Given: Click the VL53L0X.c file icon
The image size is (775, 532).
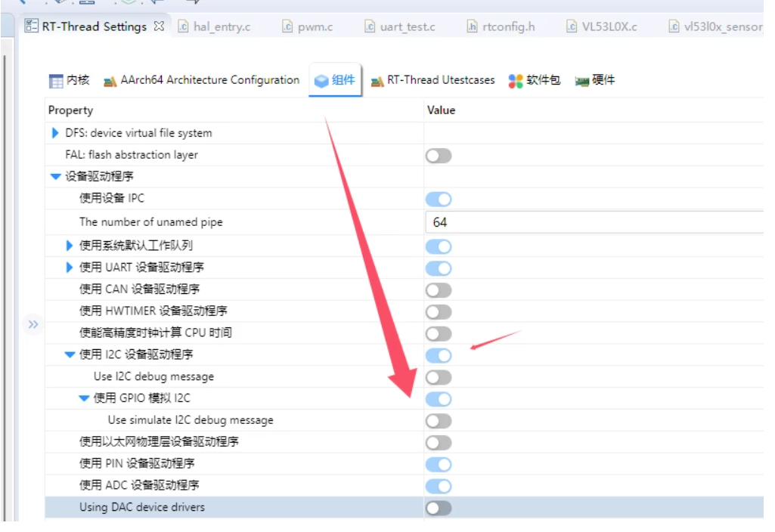Looking at the screenshot, I should (x=572, y=26).
